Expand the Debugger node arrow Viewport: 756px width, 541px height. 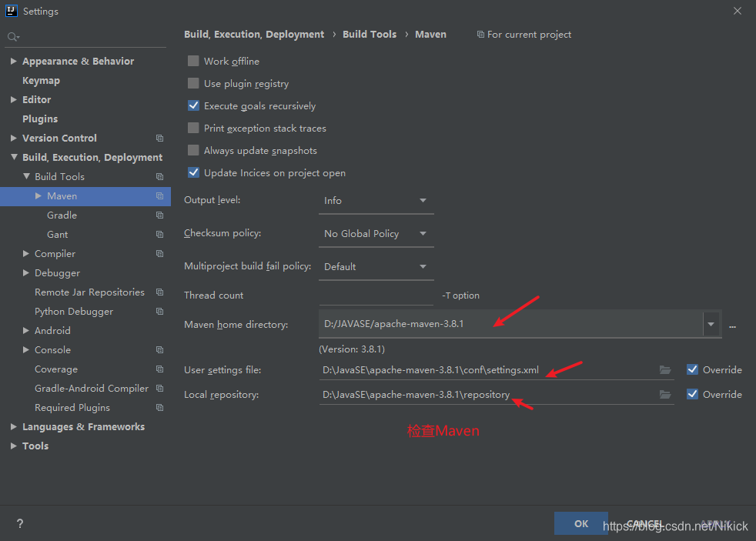tap(26, 272)
